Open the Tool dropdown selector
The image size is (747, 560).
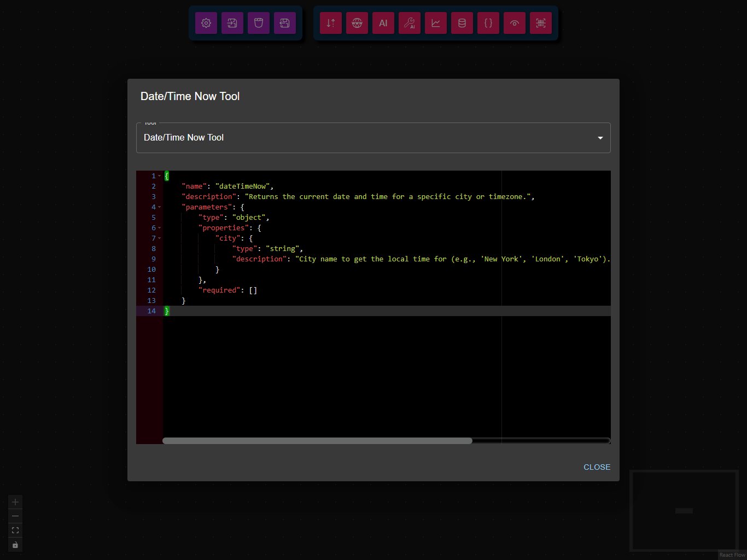click(x=373, y=138)
